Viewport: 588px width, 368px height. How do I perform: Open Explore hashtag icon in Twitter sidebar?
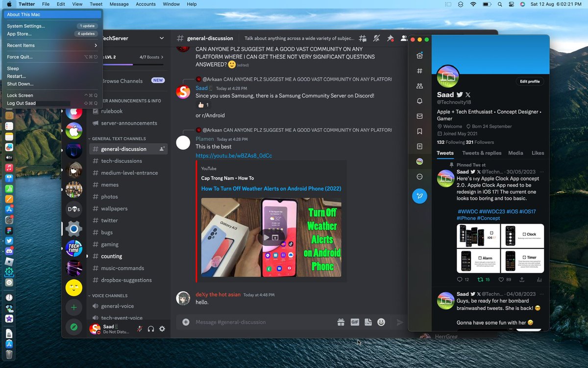point(419,71)
